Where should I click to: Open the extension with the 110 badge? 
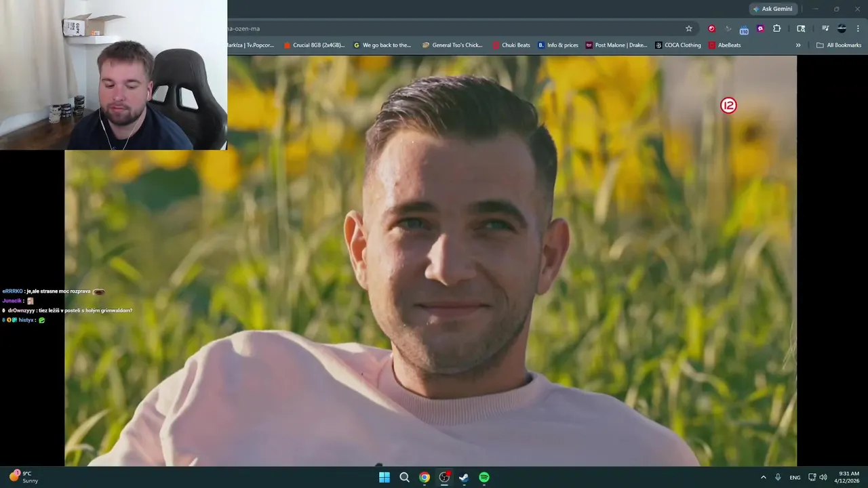pyautogui.click(x=744, y=29)
